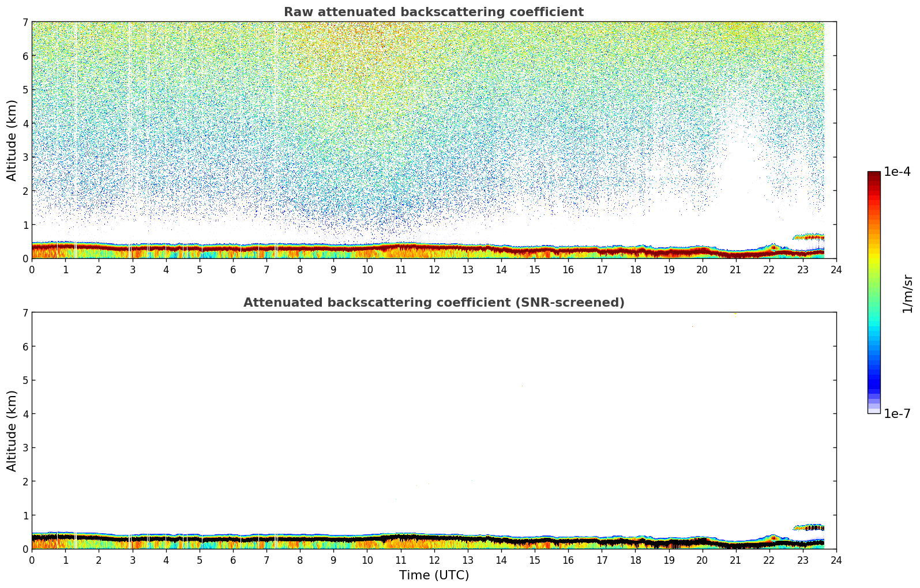This screenshot has height=588, width=920.
Task: Click the 2 km altitude tick of the SNR-screened plot
Action: (x=25, y=481)
